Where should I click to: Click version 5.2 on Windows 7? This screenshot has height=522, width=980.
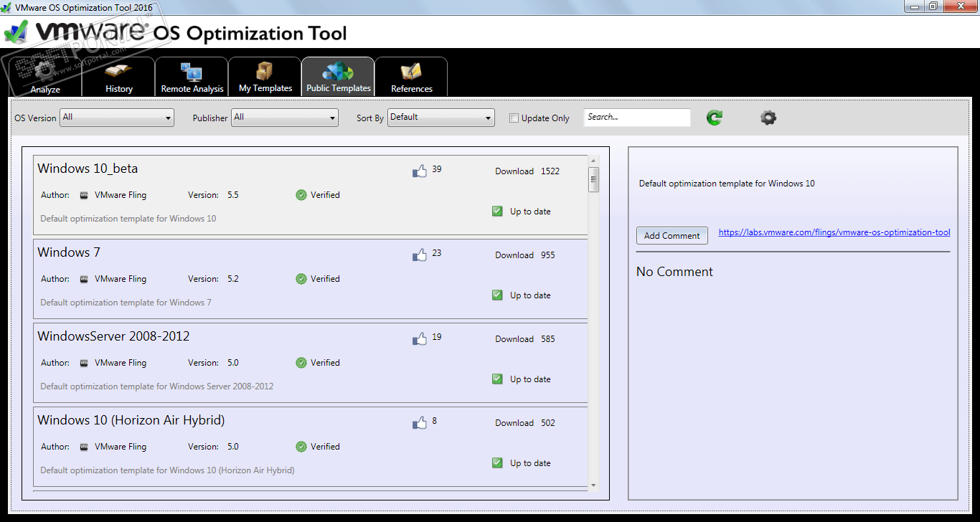(233, 279)
